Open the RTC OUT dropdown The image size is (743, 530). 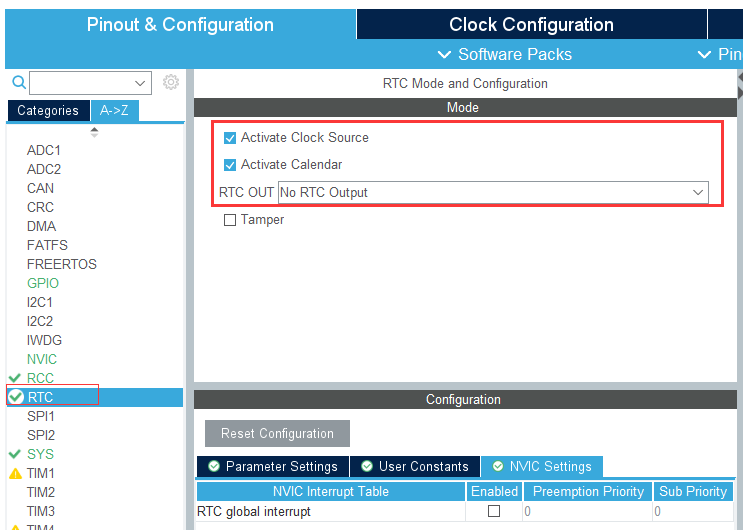pos(493,192)
